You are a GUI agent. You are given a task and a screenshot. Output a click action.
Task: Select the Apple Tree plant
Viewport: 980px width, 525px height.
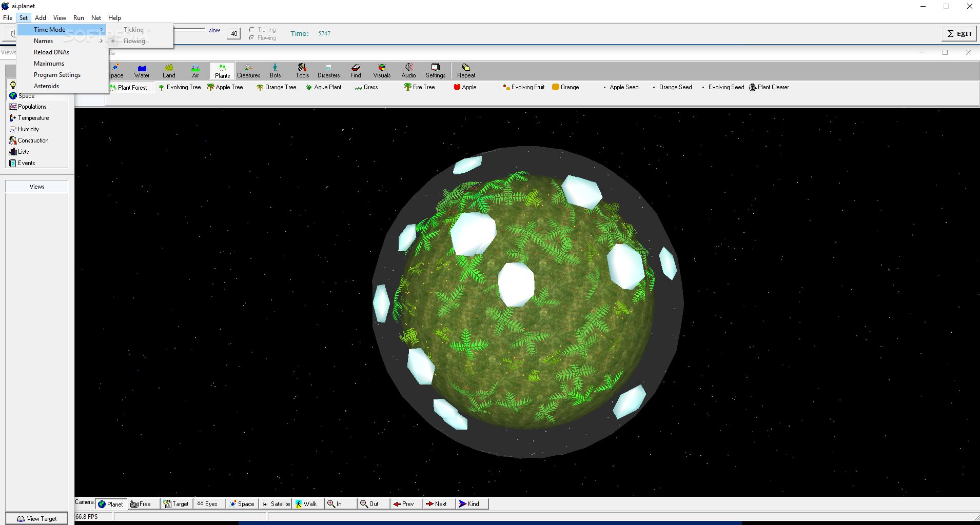tap(225, 88)
